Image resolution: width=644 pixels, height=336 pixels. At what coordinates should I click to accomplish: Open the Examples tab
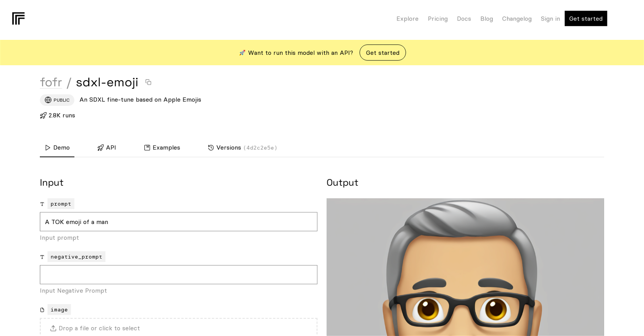pyautogui.click(x=162, y=148)
